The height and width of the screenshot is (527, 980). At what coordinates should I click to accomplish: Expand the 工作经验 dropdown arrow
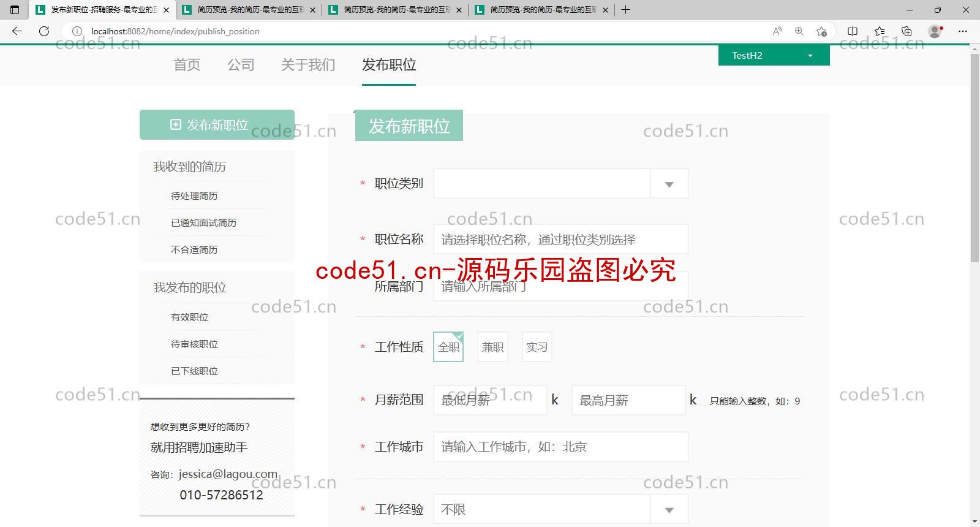(x=669, y=510)
